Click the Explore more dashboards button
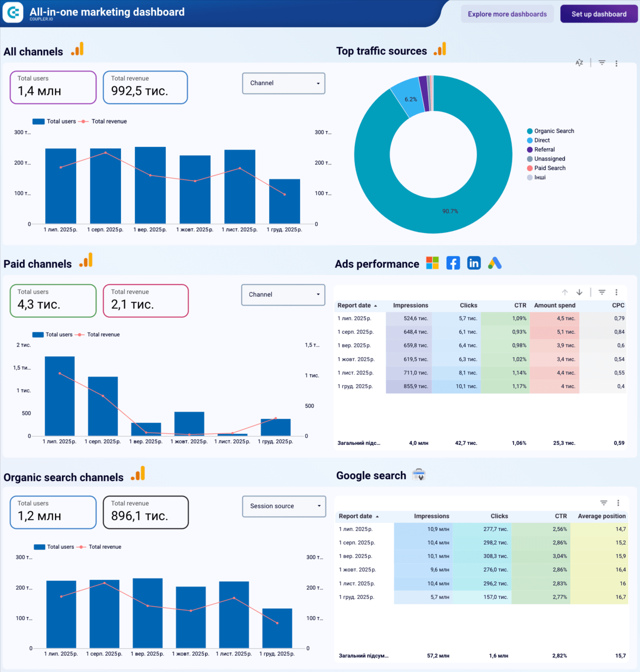This screenshot has height=672, width=640. point(507,14)
